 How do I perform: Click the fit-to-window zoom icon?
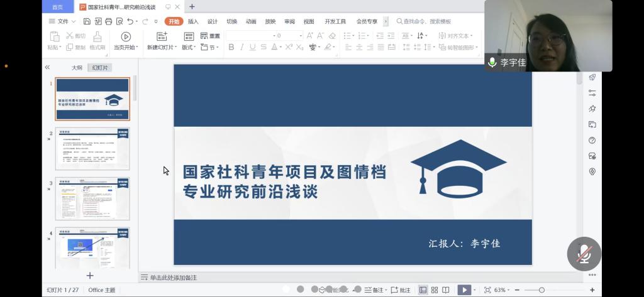pos(487,290)
